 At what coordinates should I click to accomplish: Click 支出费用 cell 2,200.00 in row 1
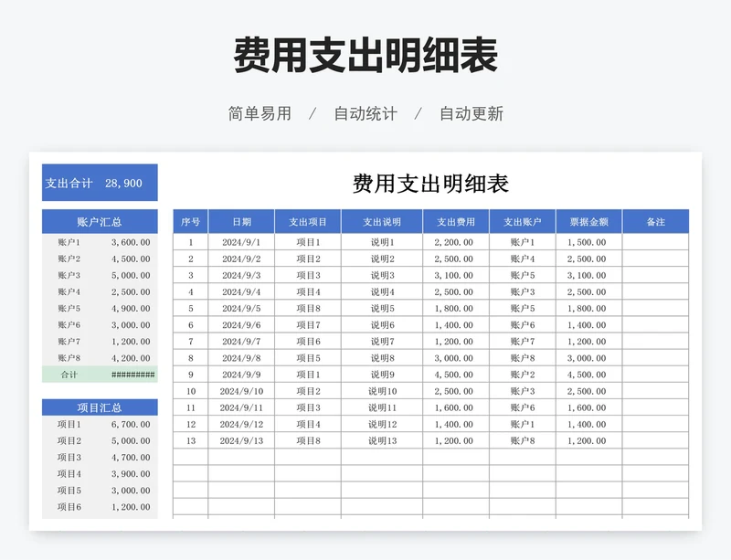click(456, 242)
